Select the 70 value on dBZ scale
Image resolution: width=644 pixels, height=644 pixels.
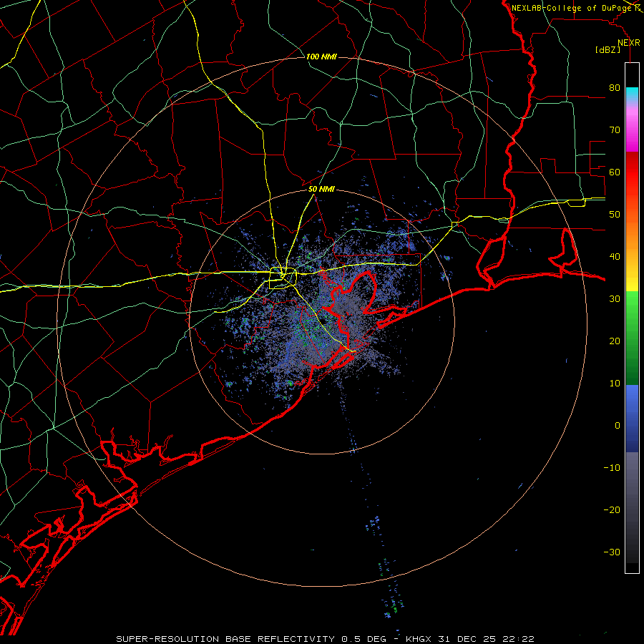(615, 130)
